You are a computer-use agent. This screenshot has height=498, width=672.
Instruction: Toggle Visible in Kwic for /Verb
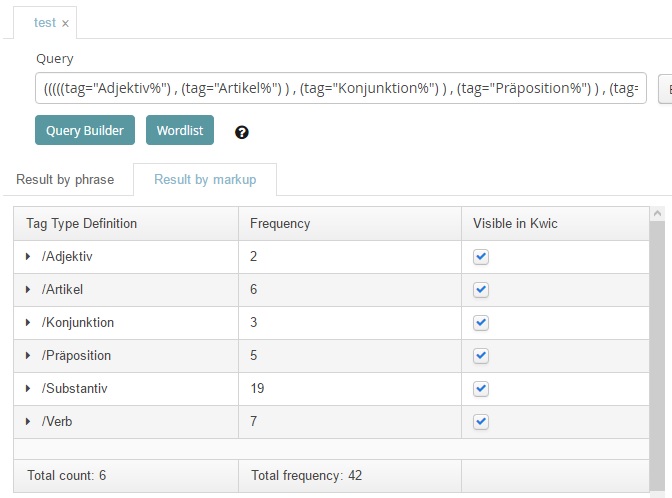(481, 422)
